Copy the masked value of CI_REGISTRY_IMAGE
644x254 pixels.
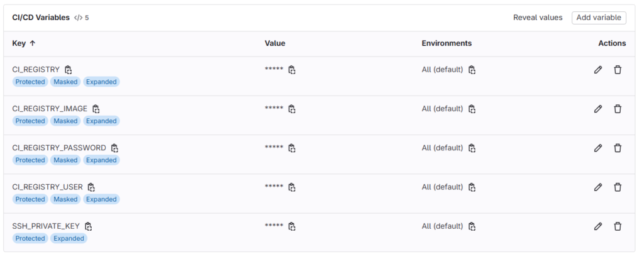(x=292, y=109)
